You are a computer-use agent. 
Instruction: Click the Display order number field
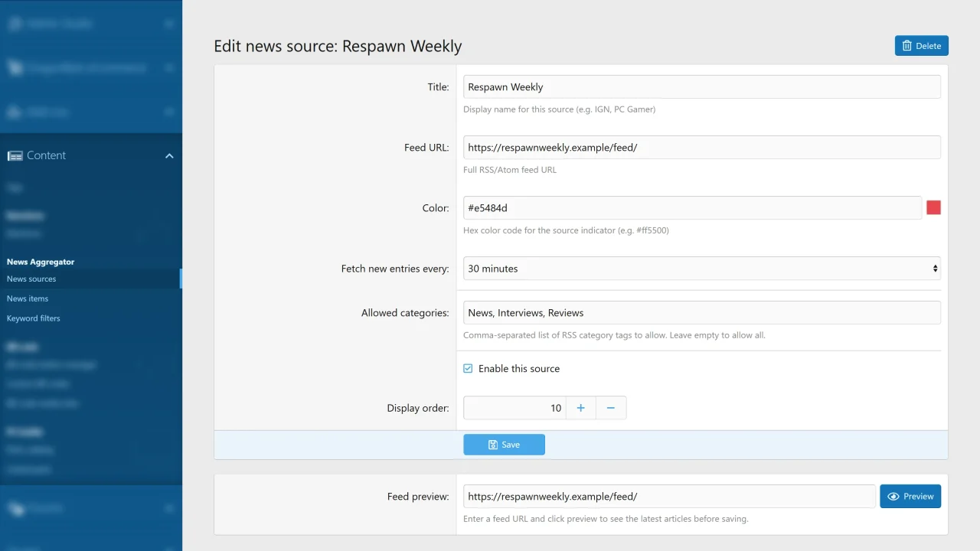pos(514,408)
